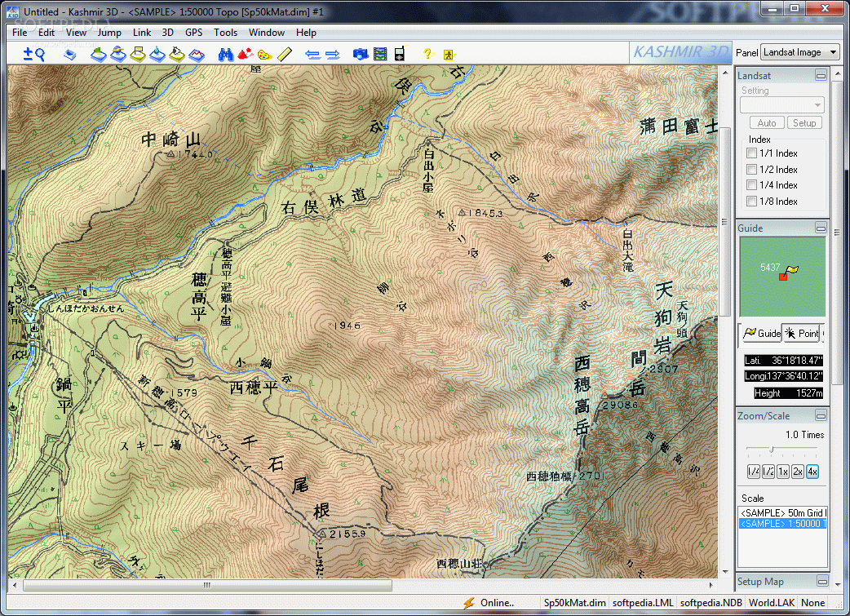Click the map icon with red profile line
This screenshot has height=616, width=850.
tap(197, 54)
